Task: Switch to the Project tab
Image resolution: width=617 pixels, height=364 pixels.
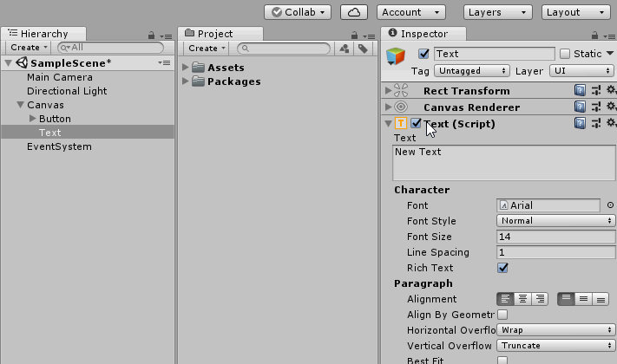Action: pyautogui.click(x=220, y=34)
